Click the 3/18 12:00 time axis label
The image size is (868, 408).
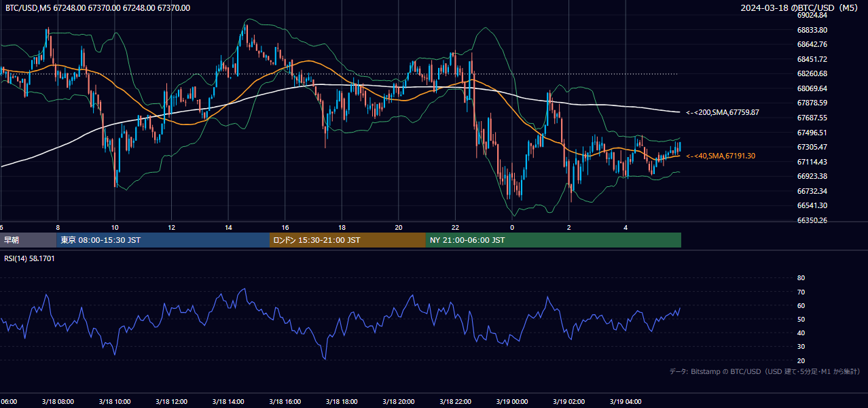(x=171, y=402)
